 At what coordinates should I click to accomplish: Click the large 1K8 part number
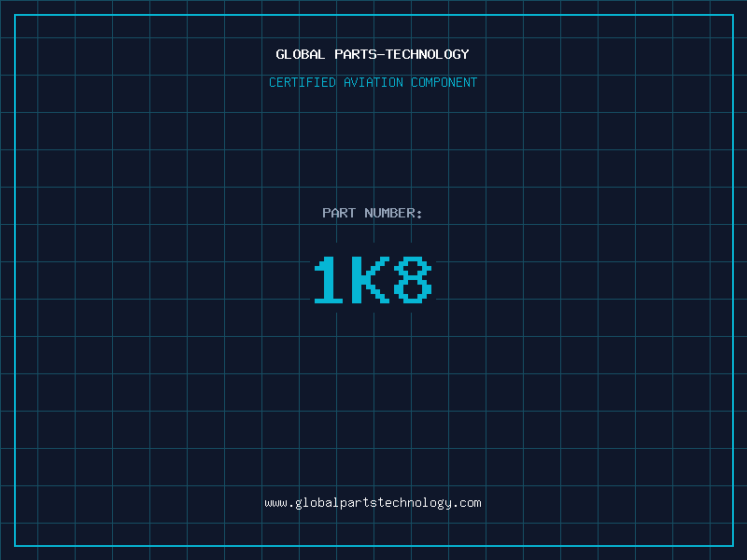pos(373,280)
